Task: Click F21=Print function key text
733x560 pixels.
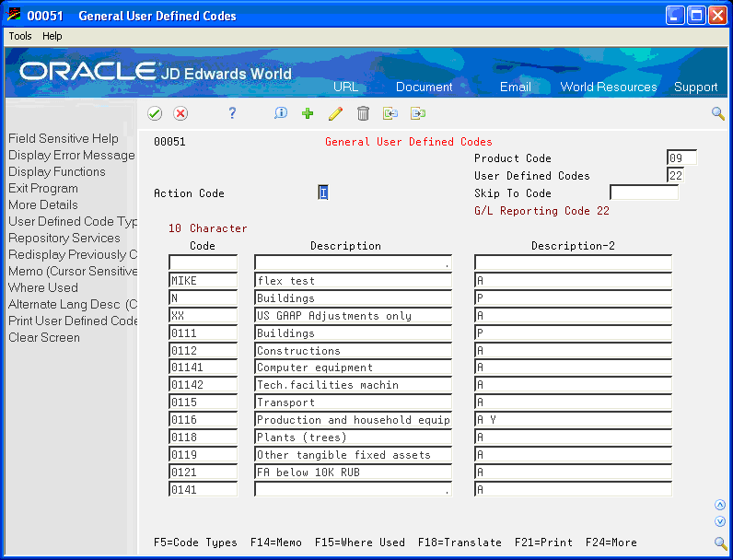Action: click(x=543, y=542)
